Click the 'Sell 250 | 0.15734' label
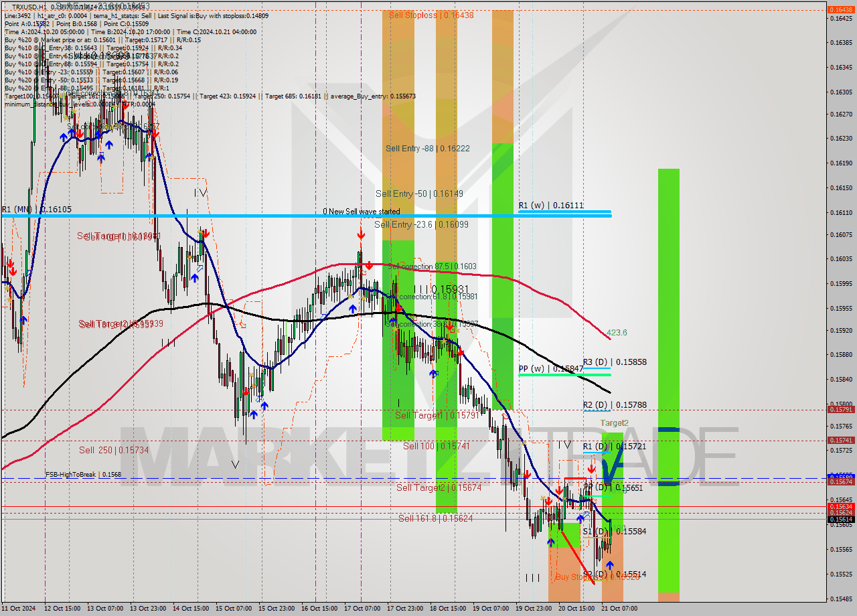The height and width of the screenshot is (616, 857). click(114, 451)
